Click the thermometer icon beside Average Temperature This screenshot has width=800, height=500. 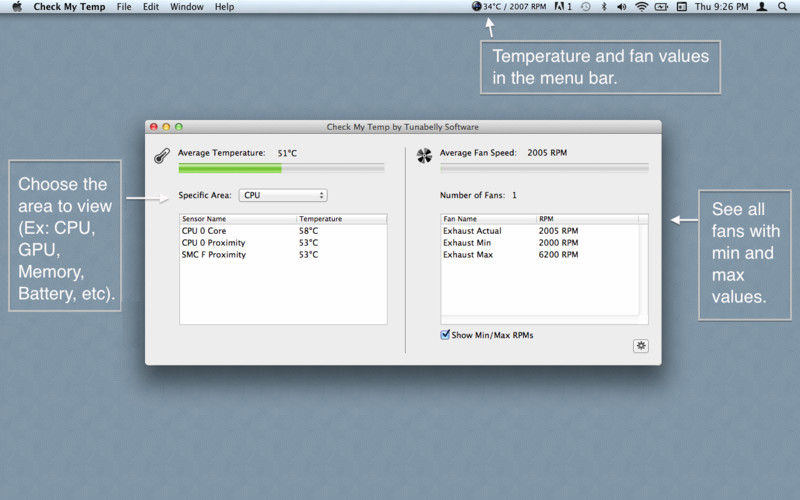point(161,156)
